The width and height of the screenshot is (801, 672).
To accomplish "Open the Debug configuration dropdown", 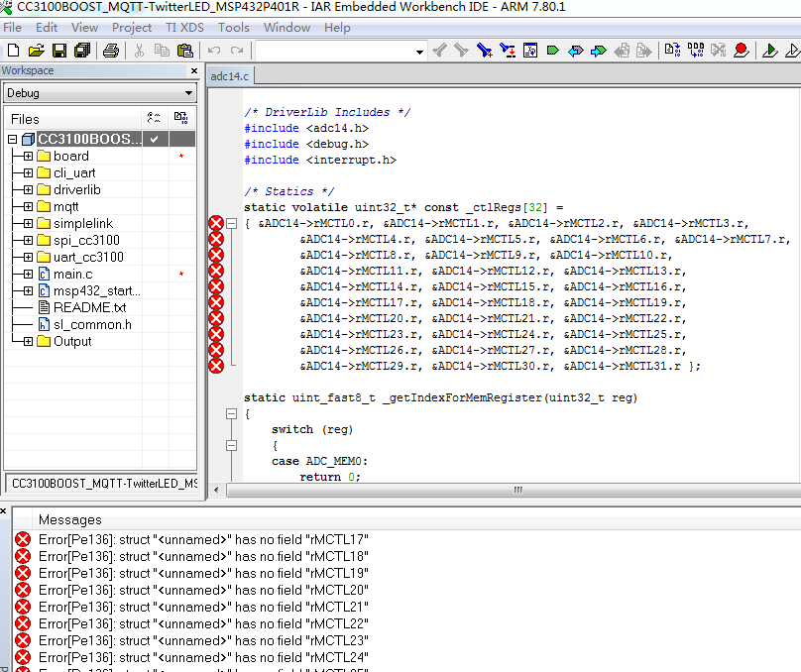I will pos(188,93).
